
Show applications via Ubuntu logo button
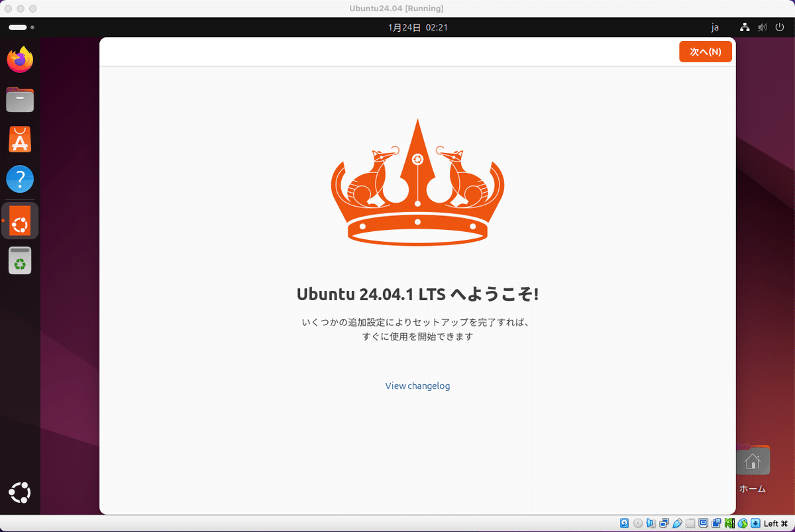click(20, 494)
